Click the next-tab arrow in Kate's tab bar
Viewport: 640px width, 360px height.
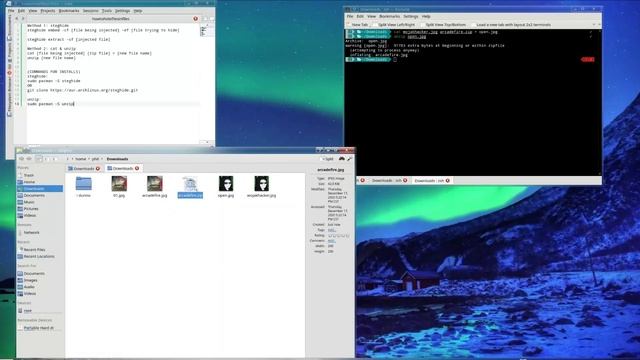(x=23, y=18)
